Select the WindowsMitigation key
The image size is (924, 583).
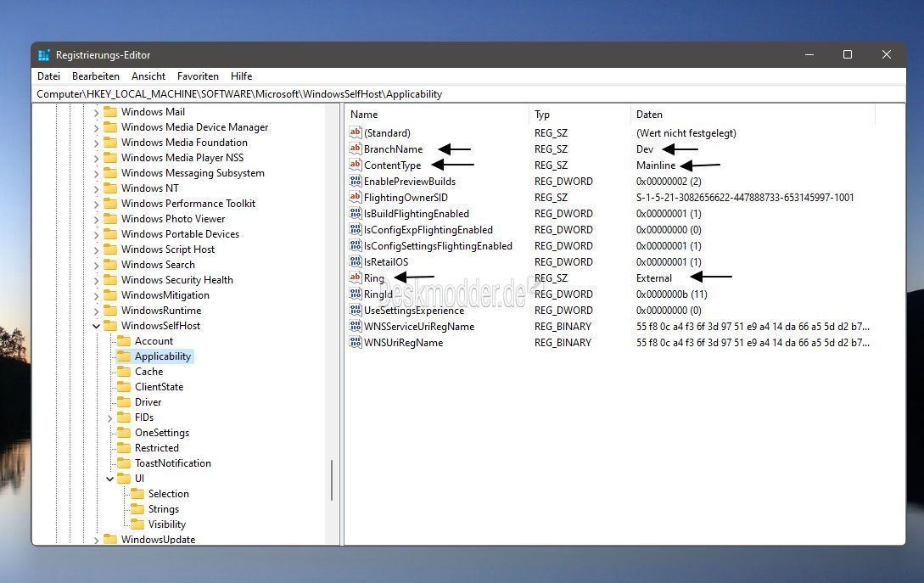tap(165, 295)
